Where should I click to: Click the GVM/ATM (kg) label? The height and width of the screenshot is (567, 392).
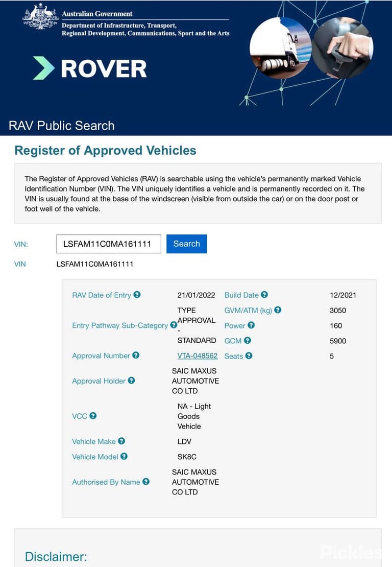248,310
